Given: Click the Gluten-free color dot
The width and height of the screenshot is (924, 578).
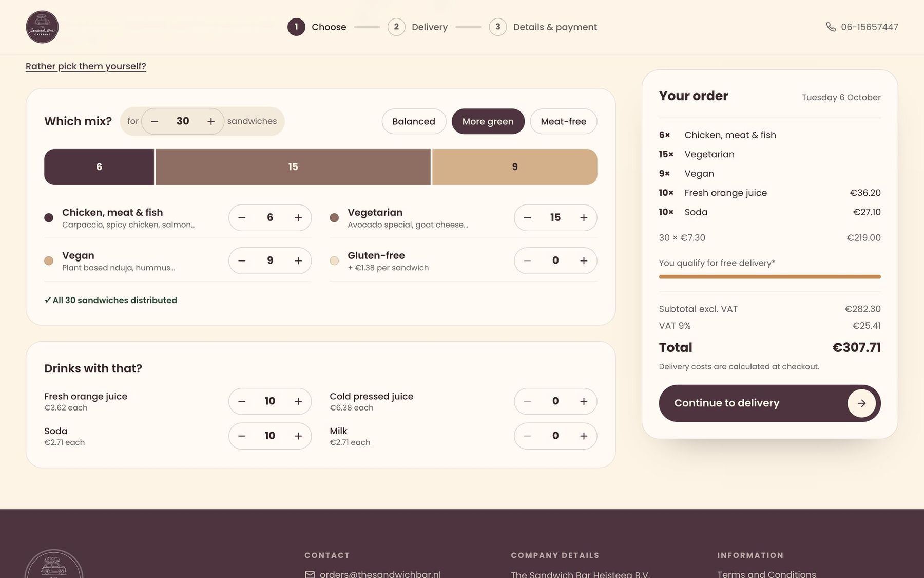Looking at the screenshot, I should [334, 261].
